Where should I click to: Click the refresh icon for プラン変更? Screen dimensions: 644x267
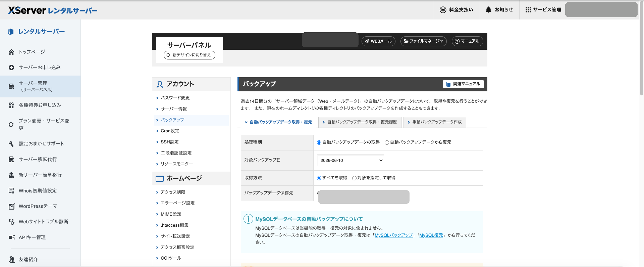click(x=11, y=124)
